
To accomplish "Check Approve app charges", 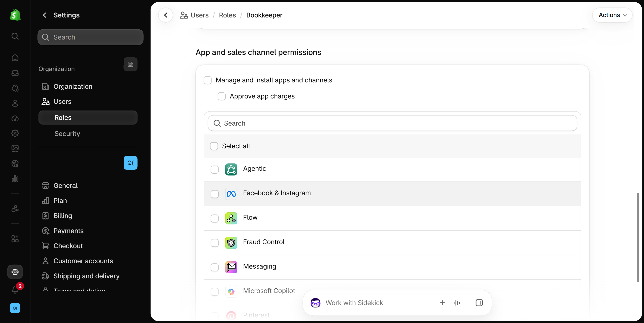I will [x=222, y=96].
